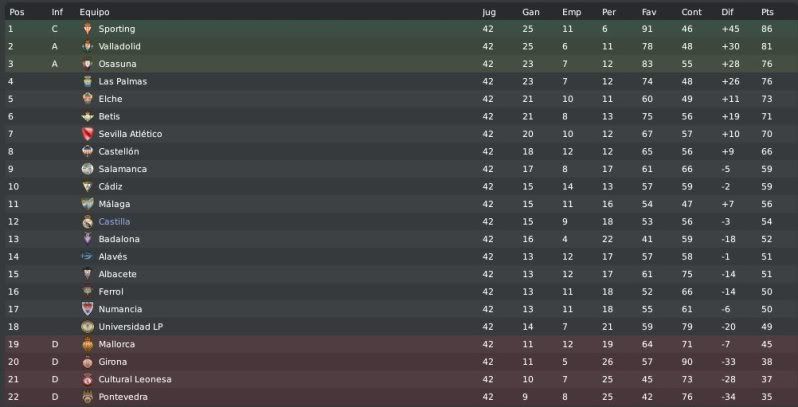The image size is (798, 407).
Task: Open the Betis team name link
Action: [109, 117]
